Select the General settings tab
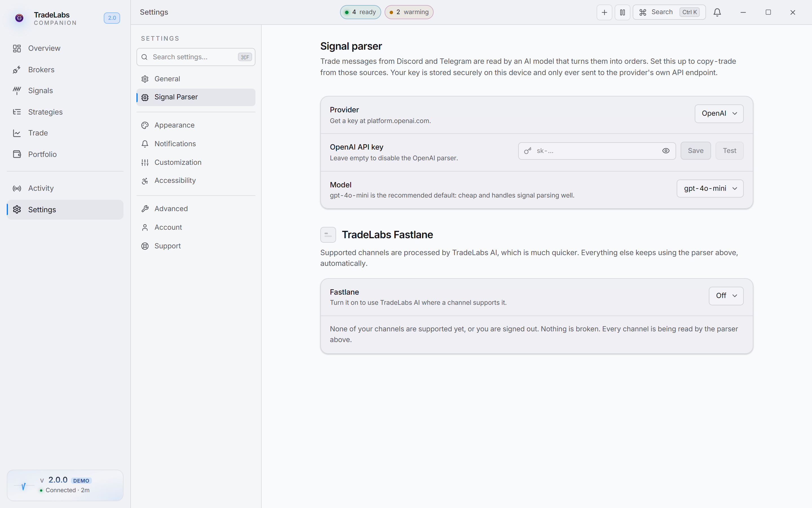 pyautogui.click(x=196, y=79)
